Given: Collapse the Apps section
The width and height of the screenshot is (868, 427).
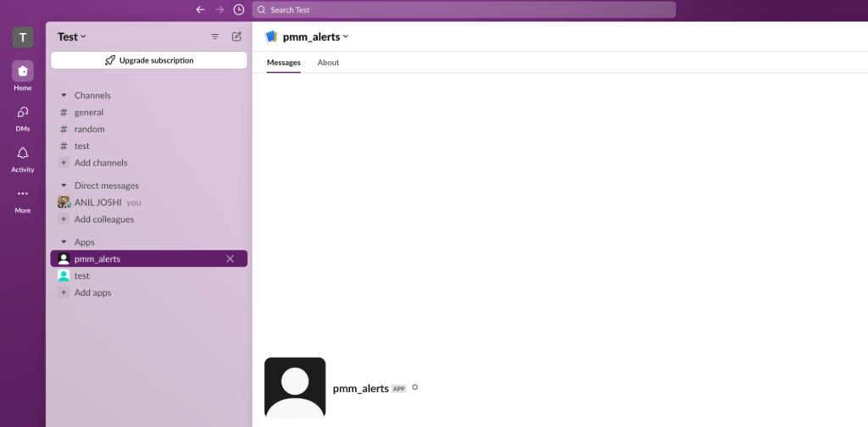Looking at the screenshot, I should (64, 242).
